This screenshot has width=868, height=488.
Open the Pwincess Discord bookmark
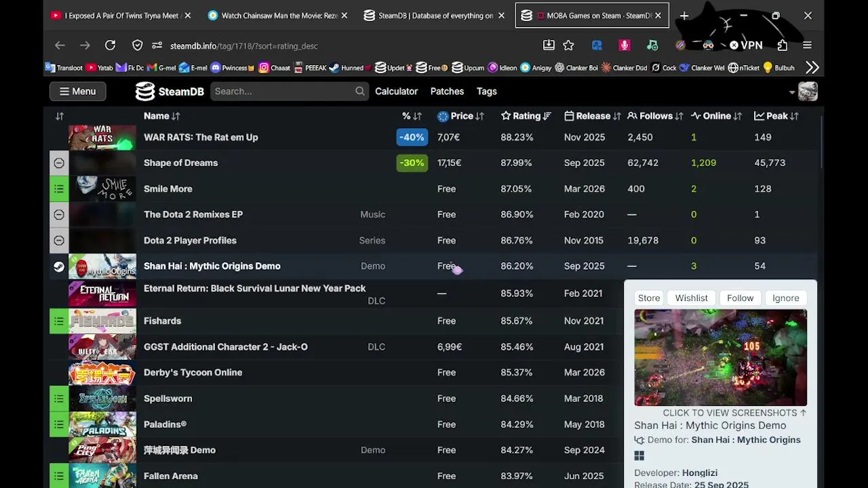[233, 68]
